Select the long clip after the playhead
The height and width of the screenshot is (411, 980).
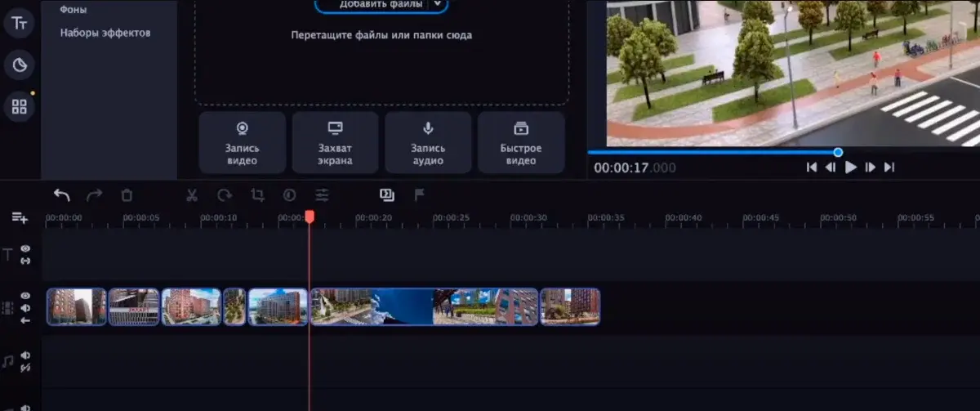point(425,306)
